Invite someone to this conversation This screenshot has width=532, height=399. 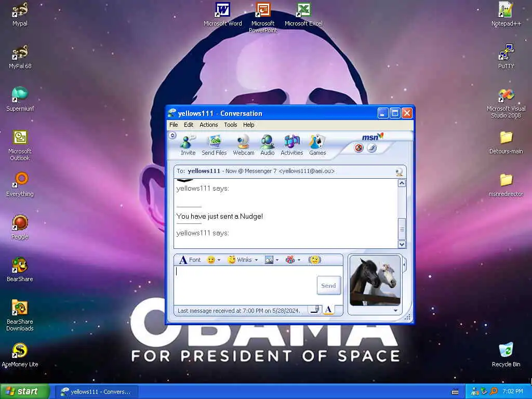pyautogui.click(x=188, y=145)
